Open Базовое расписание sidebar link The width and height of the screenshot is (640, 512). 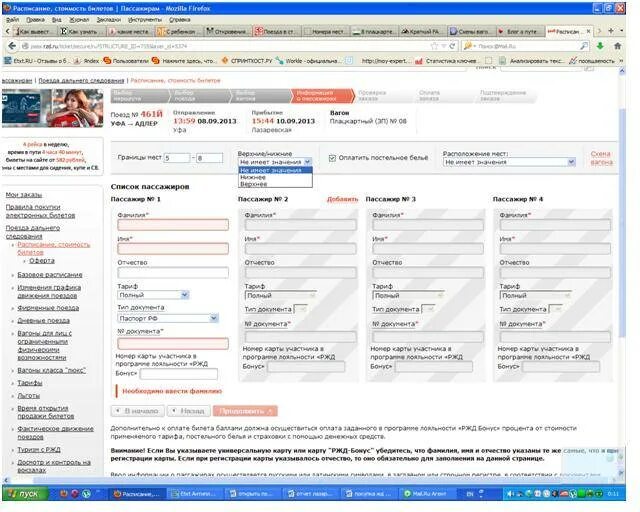50,275
